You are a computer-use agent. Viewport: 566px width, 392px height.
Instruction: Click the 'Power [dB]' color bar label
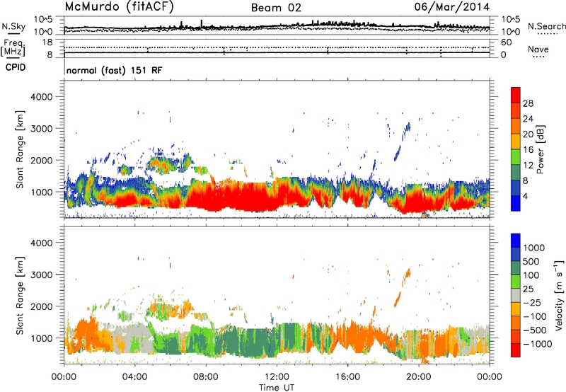coord(541,149)
